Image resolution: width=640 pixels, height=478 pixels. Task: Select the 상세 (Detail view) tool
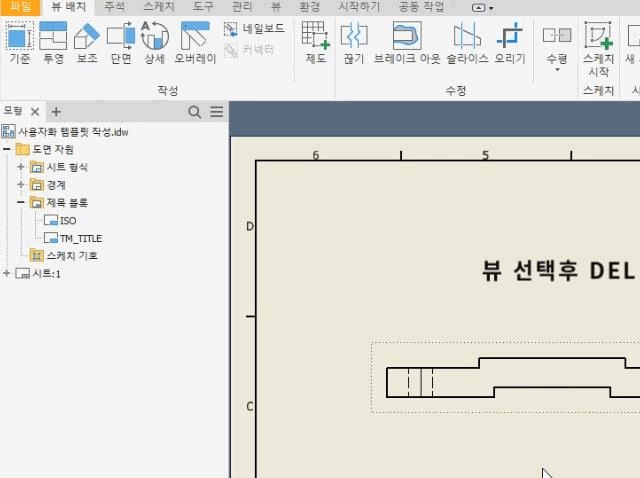pos(154,43)
